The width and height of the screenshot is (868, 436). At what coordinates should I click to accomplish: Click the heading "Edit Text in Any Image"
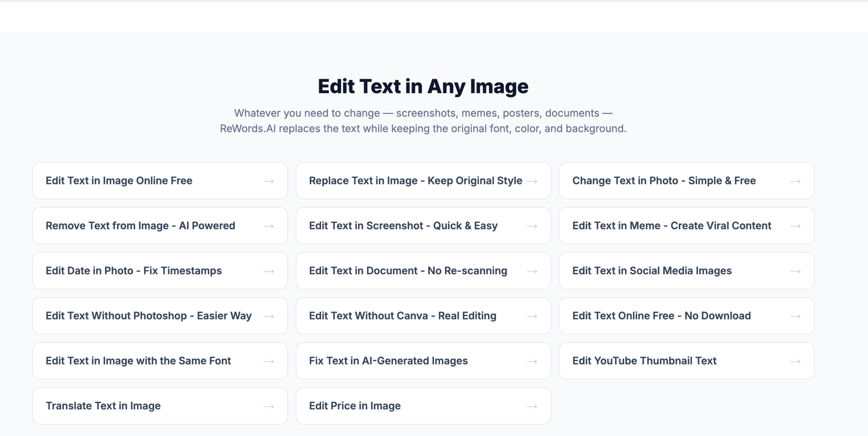coord(423,86)
